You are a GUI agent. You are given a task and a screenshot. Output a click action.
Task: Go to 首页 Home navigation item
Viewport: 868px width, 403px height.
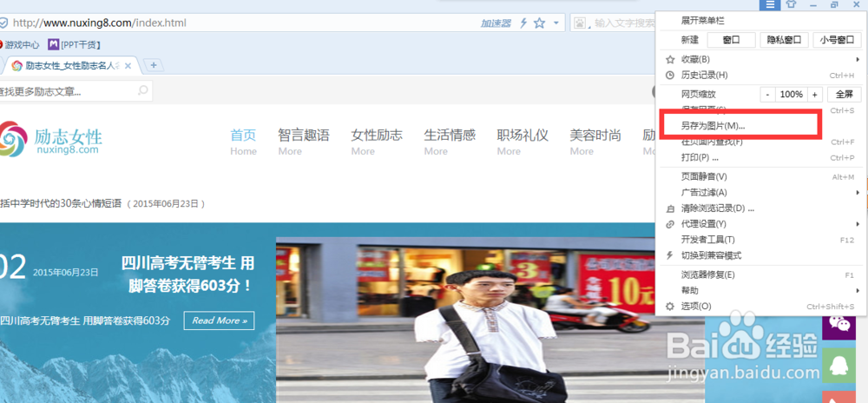coord(244,142)
